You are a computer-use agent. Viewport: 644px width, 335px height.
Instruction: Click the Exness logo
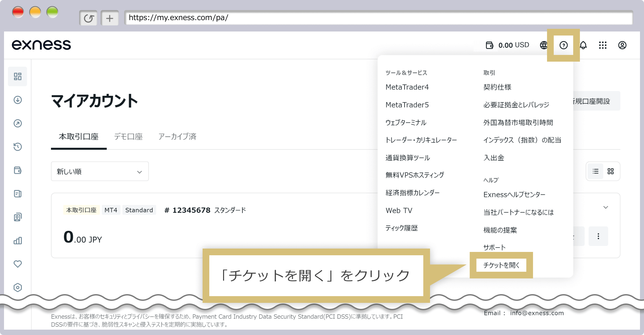point(41,45)
